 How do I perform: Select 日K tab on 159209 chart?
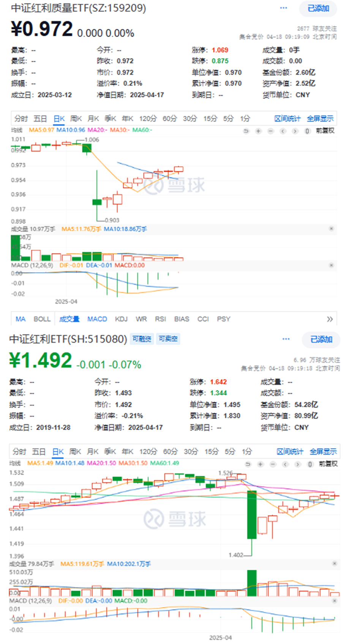(x=59, y=119)
